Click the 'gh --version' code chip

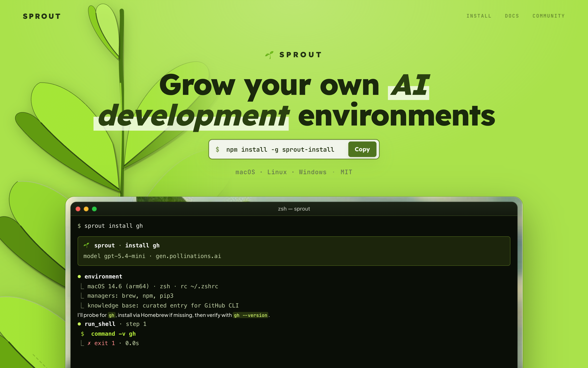pyautogui.click(x=251, y=315)
